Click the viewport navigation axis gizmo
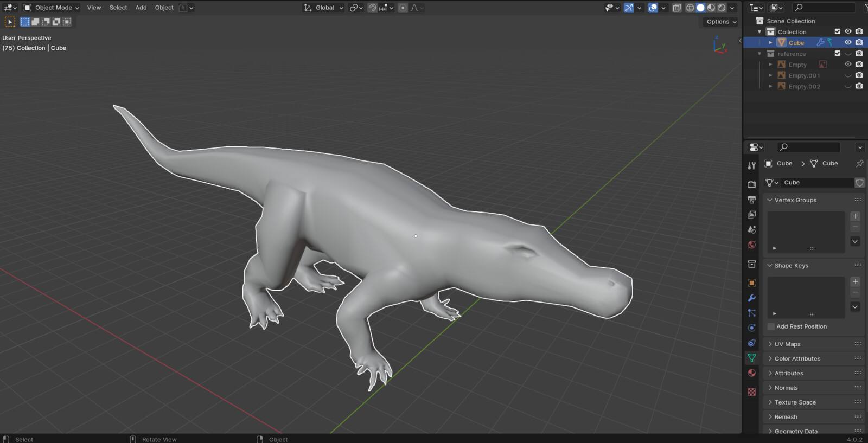Viewport: 868px width, 443px height. pyautogui.click(x=720, y=46)
